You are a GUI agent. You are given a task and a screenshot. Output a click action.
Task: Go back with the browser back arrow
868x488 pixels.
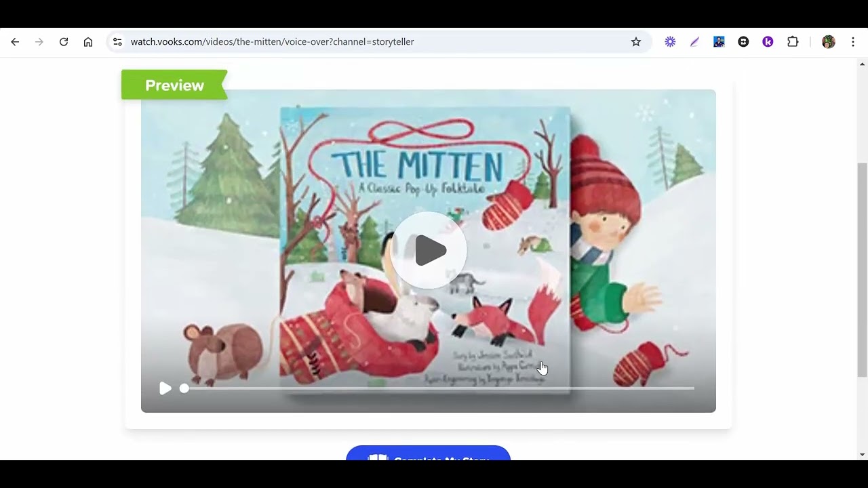[15, 42]
